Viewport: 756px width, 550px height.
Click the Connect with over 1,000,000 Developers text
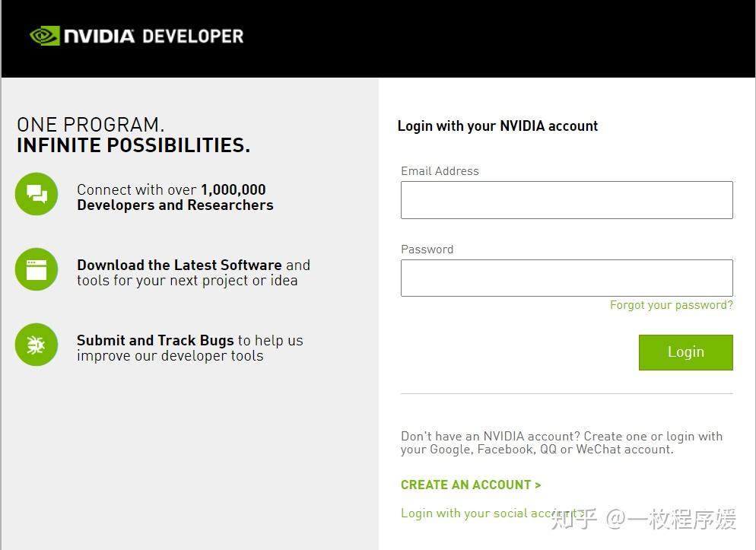point(175,197)
